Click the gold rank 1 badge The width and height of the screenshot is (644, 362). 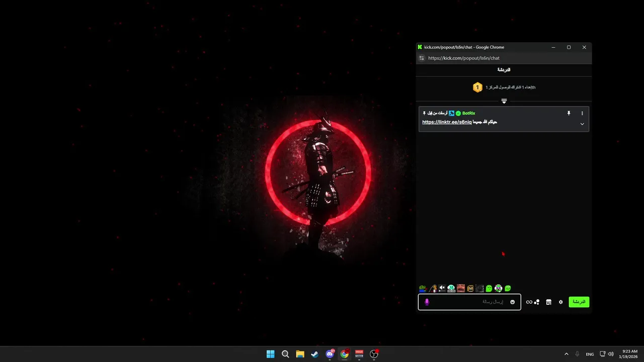(477, 87)
